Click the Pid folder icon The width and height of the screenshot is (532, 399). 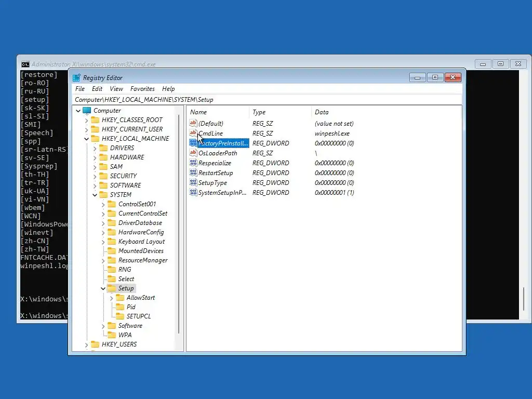pos(120,307)
